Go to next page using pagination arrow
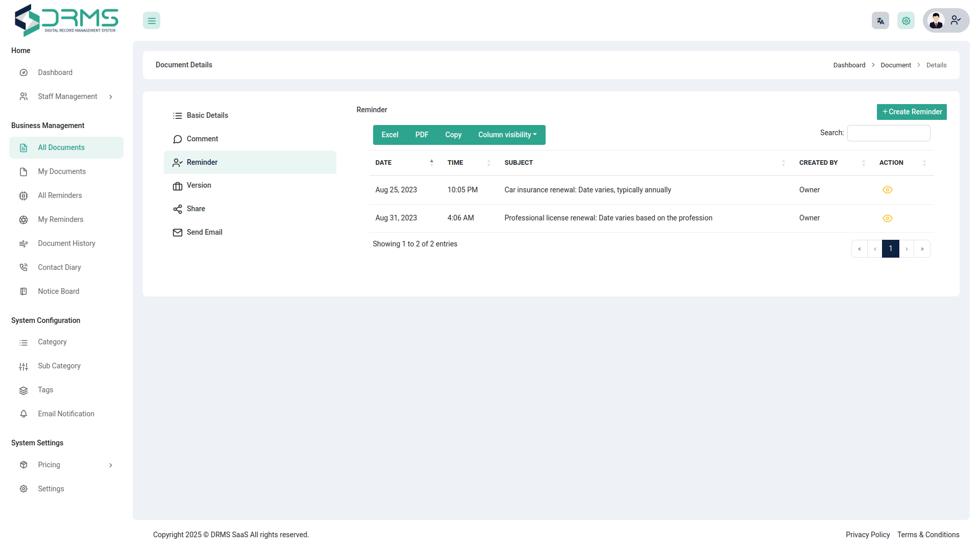The height and width of the screenshot is (551, 980). pyautogui.click(x=906, y=248)
